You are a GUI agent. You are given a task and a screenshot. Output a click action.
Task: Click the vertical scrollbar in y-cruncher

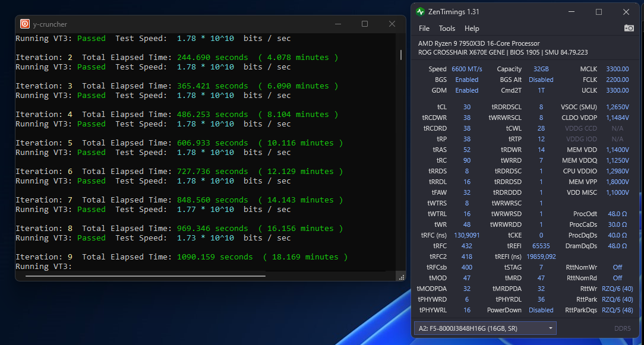pos(401,55)
